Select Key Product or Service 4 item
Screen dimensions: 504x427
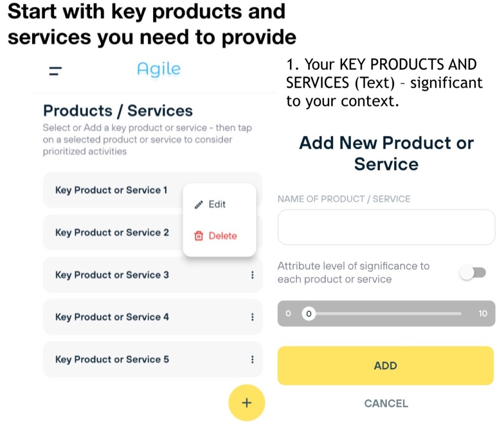click(x=112, y=317)
